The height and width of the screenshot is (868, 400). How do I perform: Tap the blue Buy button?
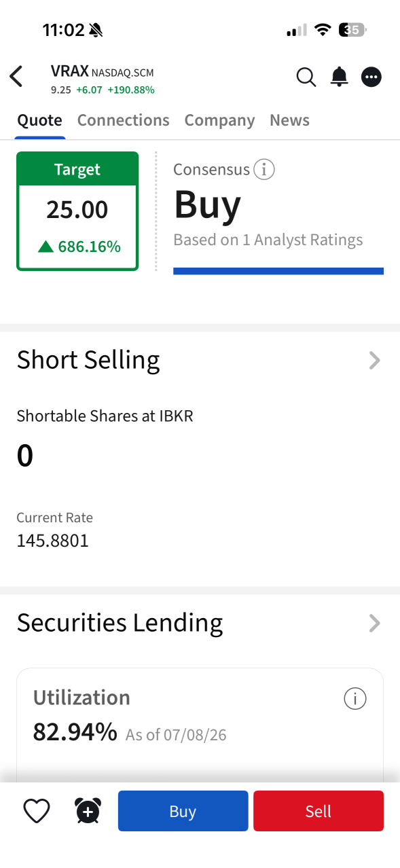pos(183,811)
